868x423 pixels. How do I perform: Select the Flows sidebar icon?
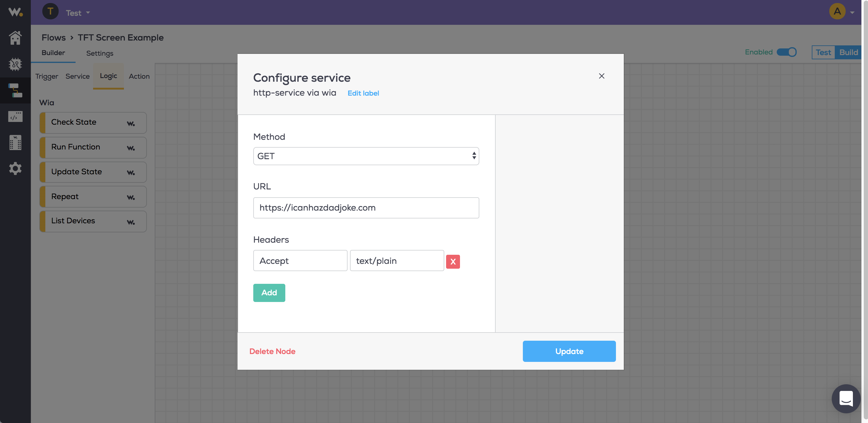pos(15,90)
